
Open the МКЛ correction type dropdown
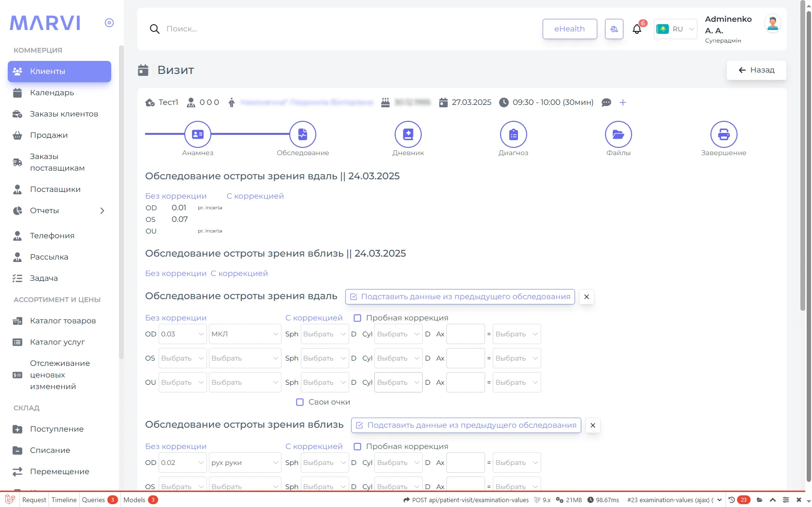pyautogui.click(x=245, y=334)
